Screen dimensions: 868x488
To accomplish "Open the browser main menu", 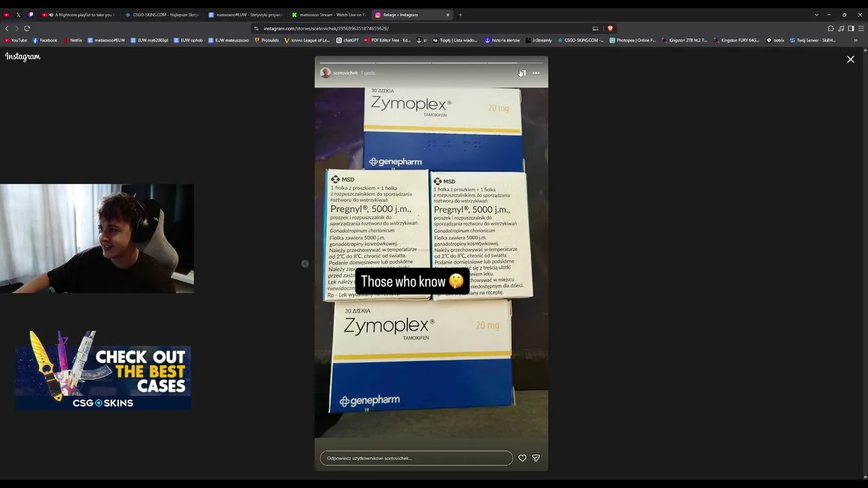I will [861, 28].
